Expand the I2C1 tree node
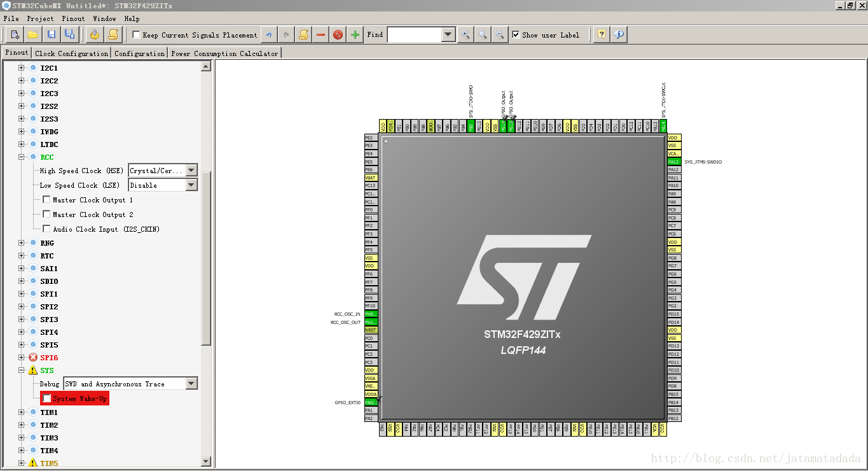The width and height of the screenshot is (868, 471). coord(21,68)
